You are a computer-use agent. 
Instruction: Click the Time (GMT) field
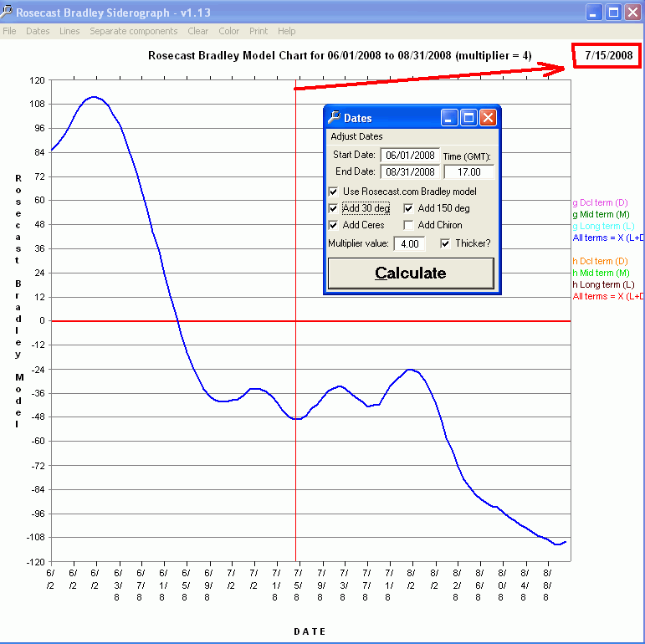pos(469,172)
